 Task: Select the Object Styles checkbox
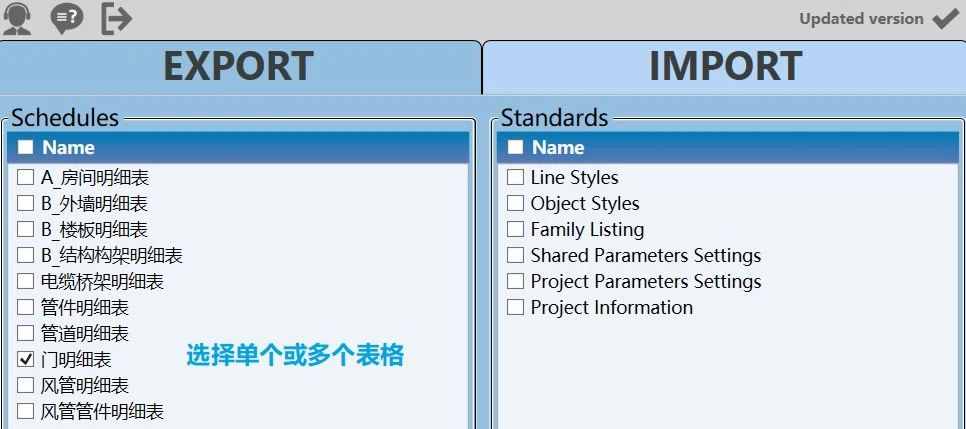[x=515, y=203]
